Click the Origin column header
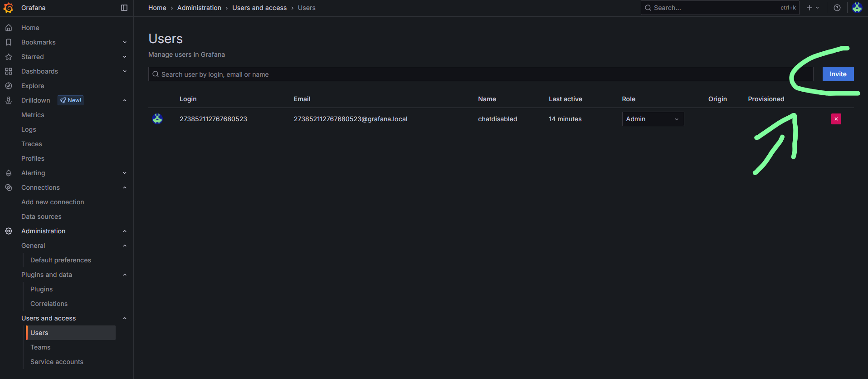The image size is (868, 379). (717, 99)
